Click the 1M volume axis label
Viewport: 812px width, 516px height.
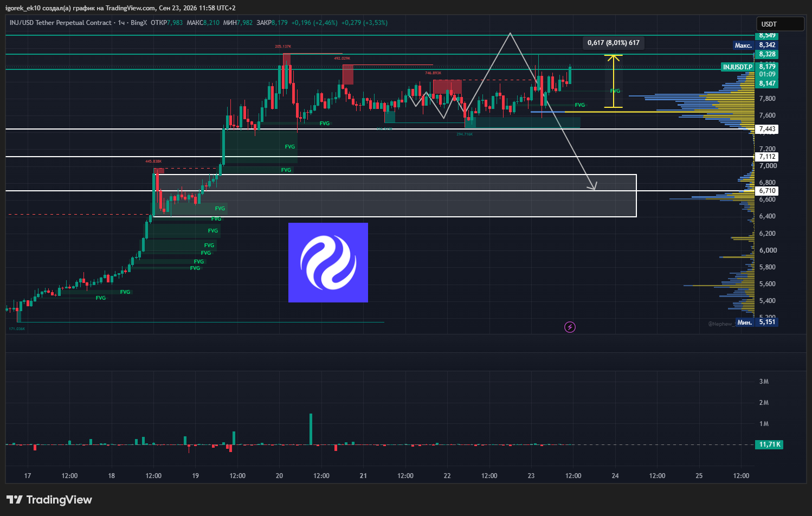point(764,424)
